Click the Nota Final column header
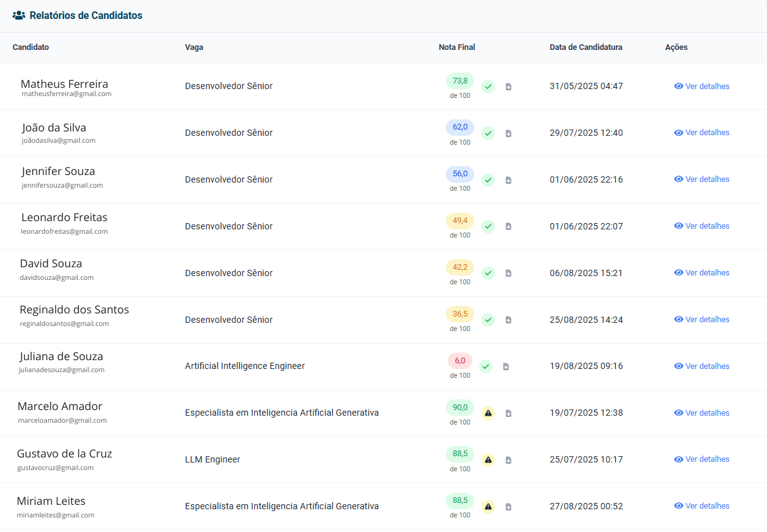 point(457,47)
